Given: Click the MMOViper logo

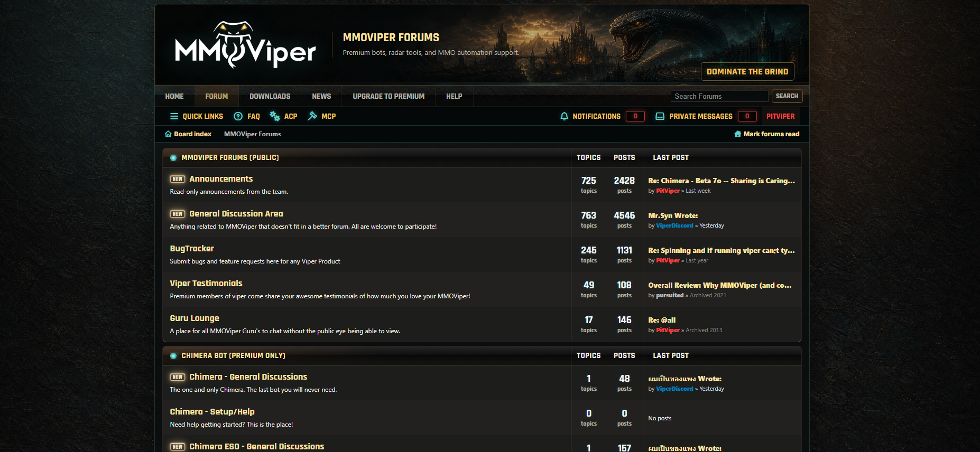Looking at the screenshot, I should coord(245,45).
